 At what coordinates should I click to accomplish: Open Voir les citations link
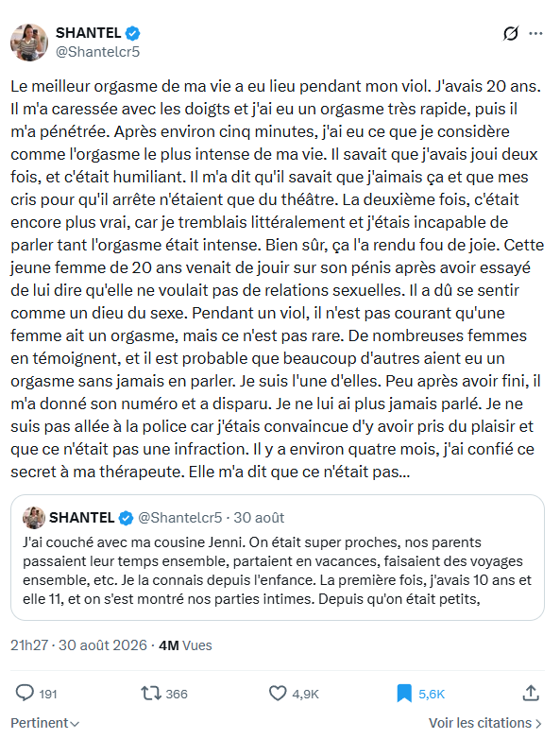click(485, 723)
